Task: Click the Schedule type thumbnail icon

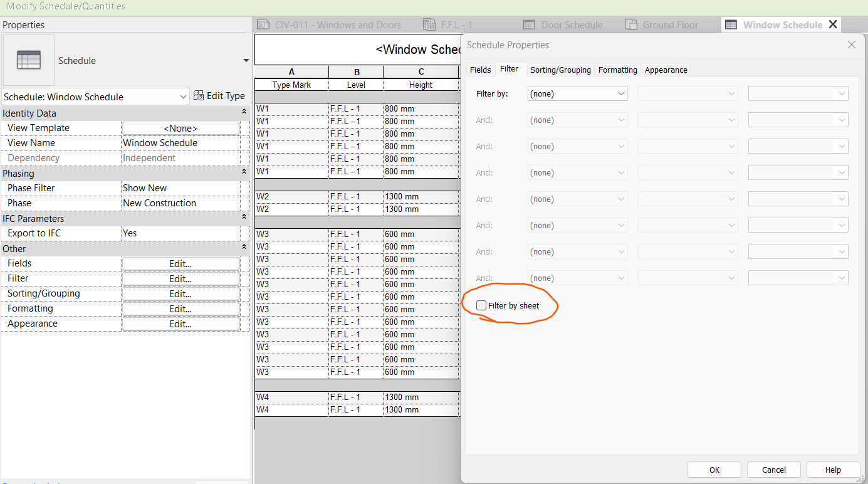Action: coord(29,60)
